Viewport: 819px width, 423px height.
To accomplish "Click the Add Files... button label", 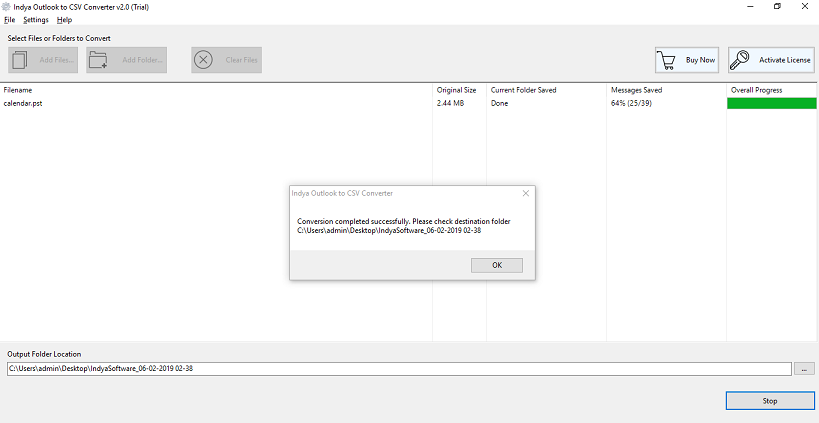I will tap(56, 60).
